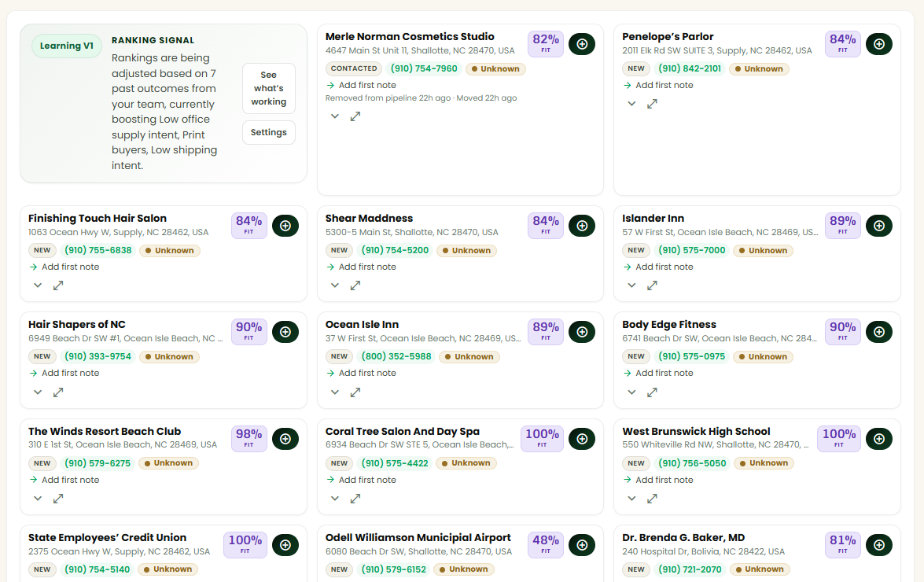Click phone number (800) 352-5988
Image resolution: width=924 pixels, height=582 pixels.
coord(396,357)
